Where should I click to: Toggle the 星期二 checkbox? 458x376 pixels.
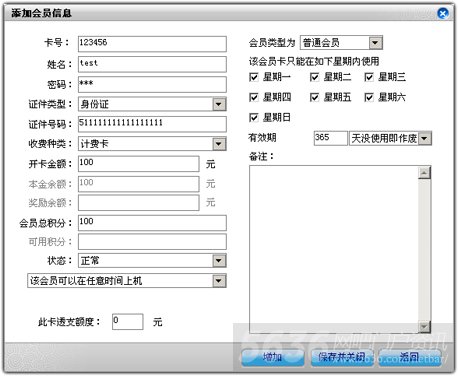pyautogui.click(x=314, y=77)
